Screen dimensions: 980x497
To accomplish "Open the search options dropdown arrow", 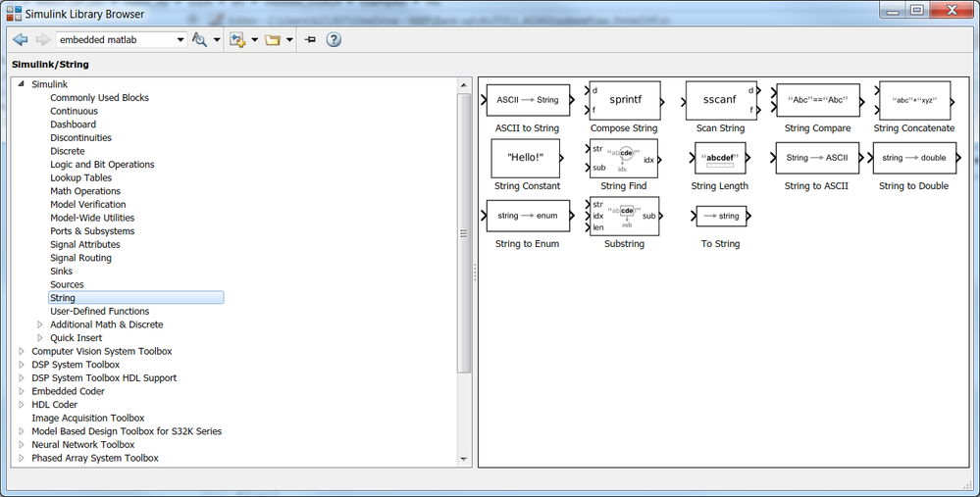I will click(x=217, y=40).
